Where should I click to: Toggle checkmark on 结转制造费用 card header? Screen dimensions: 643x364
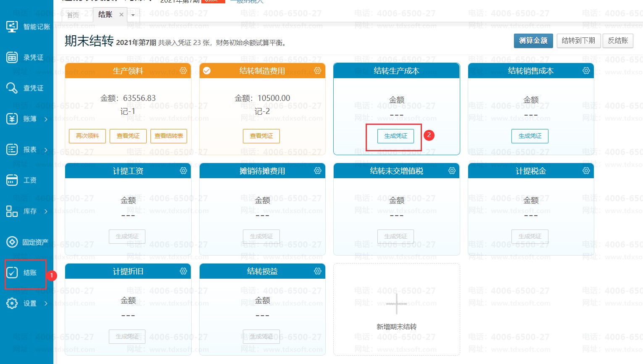[207, 71]
